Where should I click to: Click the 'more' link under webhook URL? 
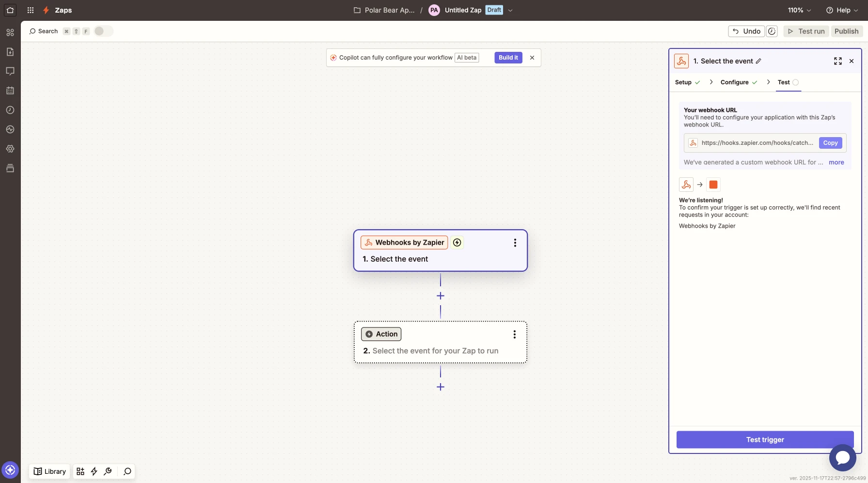836,162
